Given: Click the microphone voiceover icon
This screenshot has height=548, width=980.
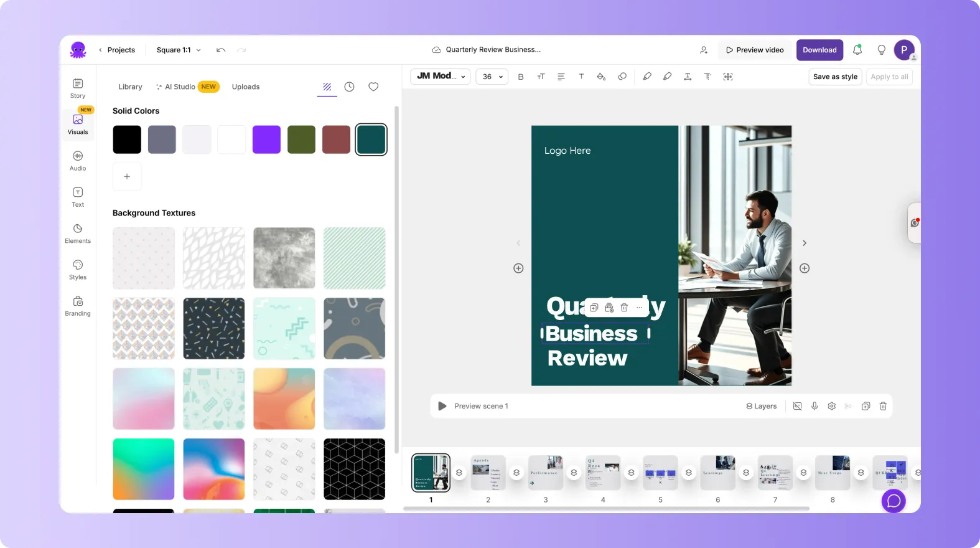Looking at the screenshot, I should (x=814, y=406).
